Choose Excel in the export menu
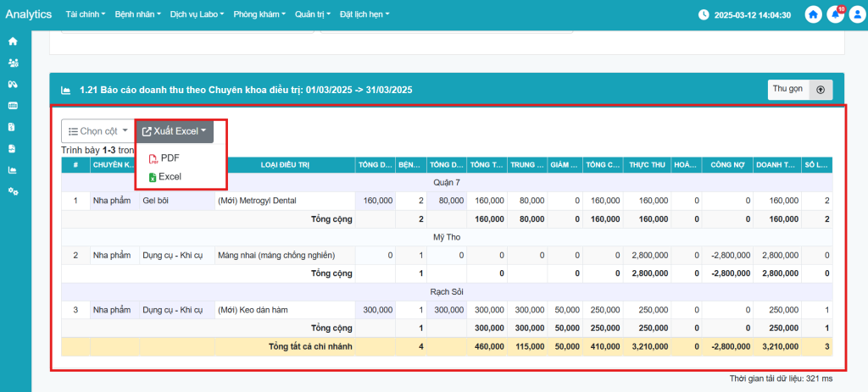868x392 pixels. pyautogui.click(x=170, y=177)
